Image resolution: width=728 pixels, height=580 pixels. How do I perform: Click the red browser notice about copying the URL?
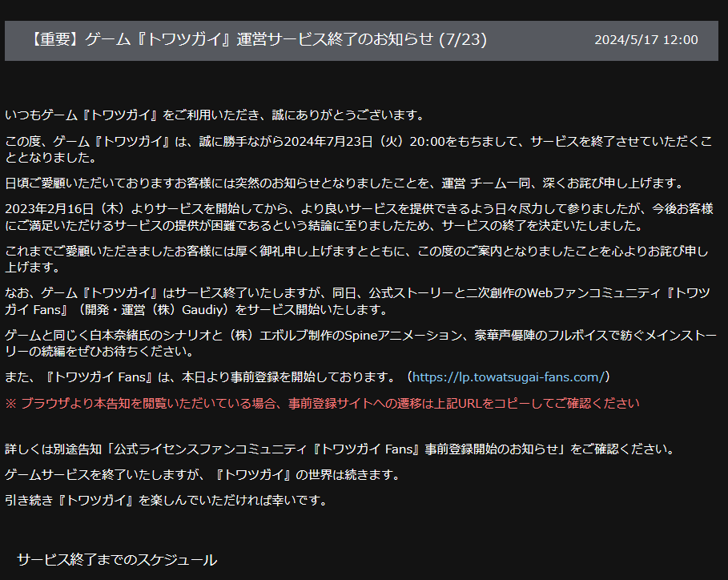pyautogui.click(x=322, y=403)
